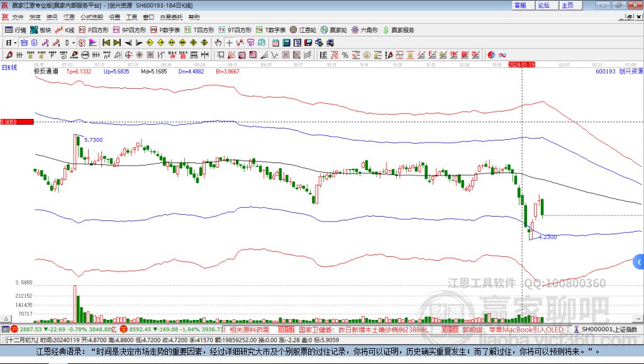Click the gold 金 circle icon

(x=367, y=55)
